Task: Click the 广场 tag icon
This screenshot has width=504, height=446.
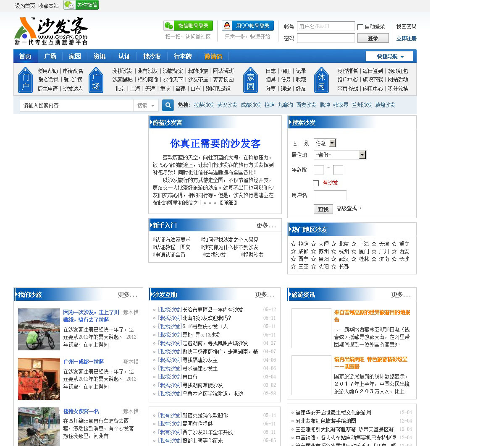Action: pyautogui.click(x=96, y=80)
